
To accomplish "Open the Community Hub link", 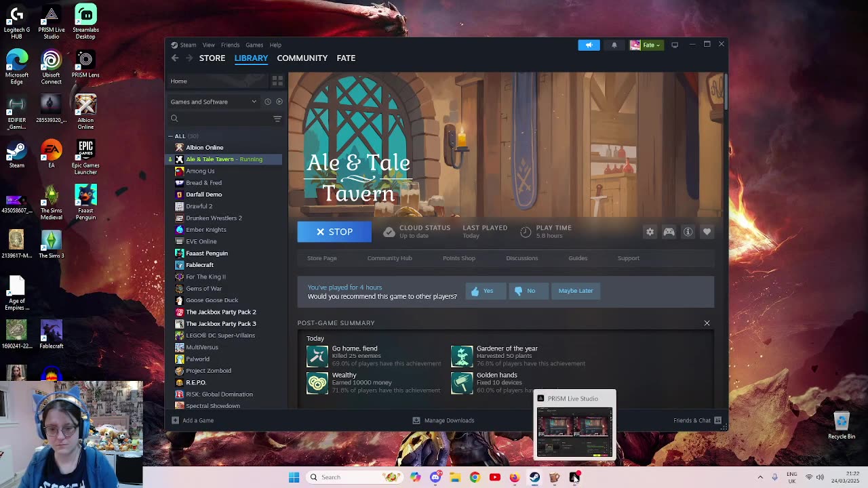I will (389, 258).
